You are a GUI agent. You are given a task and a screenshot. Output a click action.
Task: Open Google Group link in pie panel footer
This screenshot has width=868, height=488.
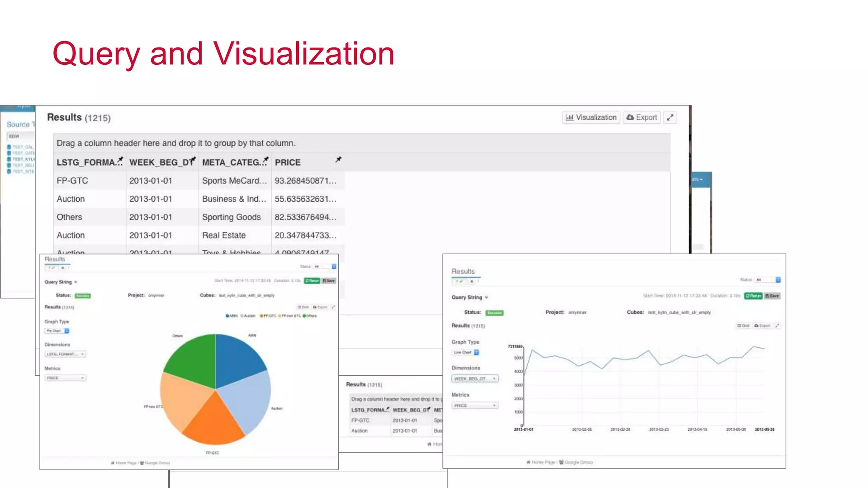point(155,463)
